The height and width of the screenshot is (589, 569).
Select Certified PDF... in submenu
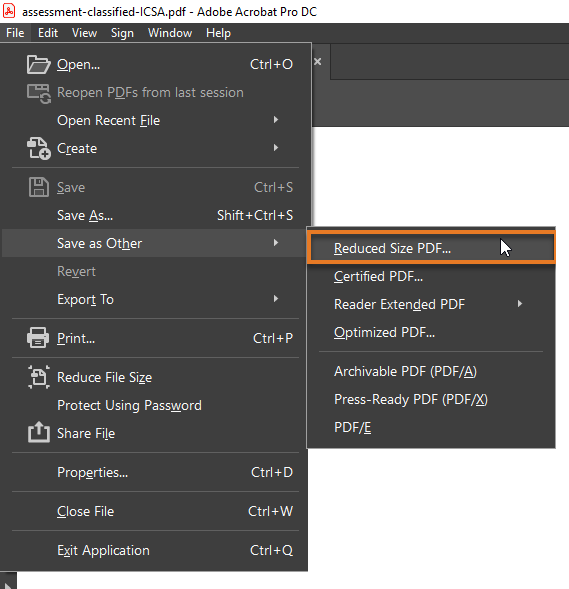[431, 276]
